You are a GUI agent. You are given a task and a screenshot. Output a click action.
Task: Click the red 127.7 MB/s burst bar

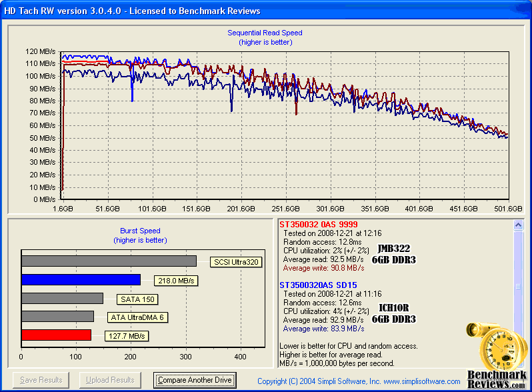(56, 335)
